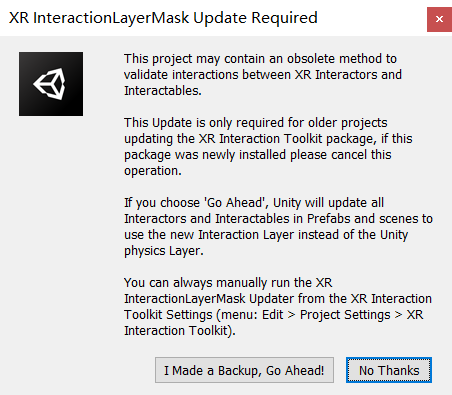
Task: Click the paragraph starting You can always manually
Action: [x=278, y=307]
